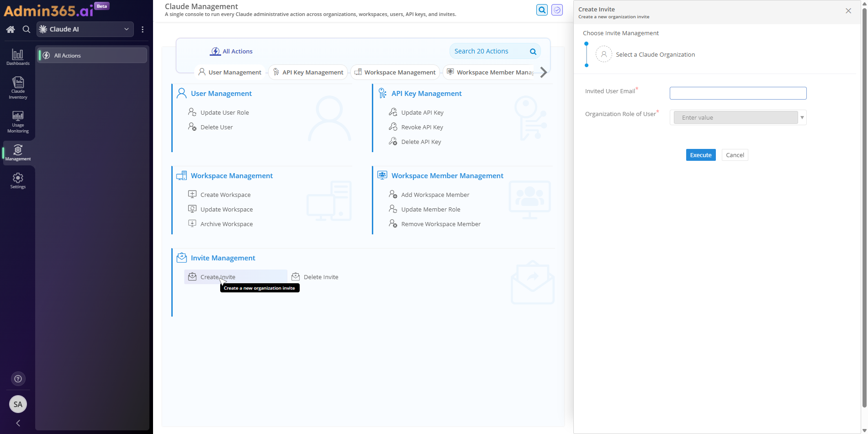Image resolution: width=868 pixels, height=434 pixels.
Task: Click the blue search button in page header
Action: pos(542,10)
